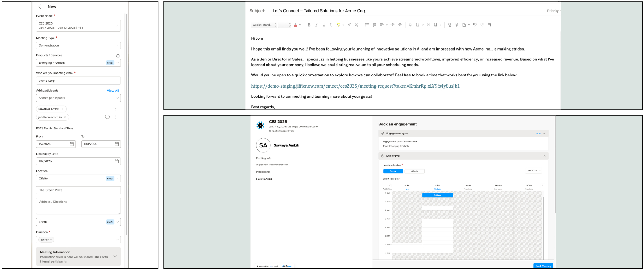Decrease the paragraph indent
Image resolution: width=644 pixels, height=270 pixels.
point(392,25)
